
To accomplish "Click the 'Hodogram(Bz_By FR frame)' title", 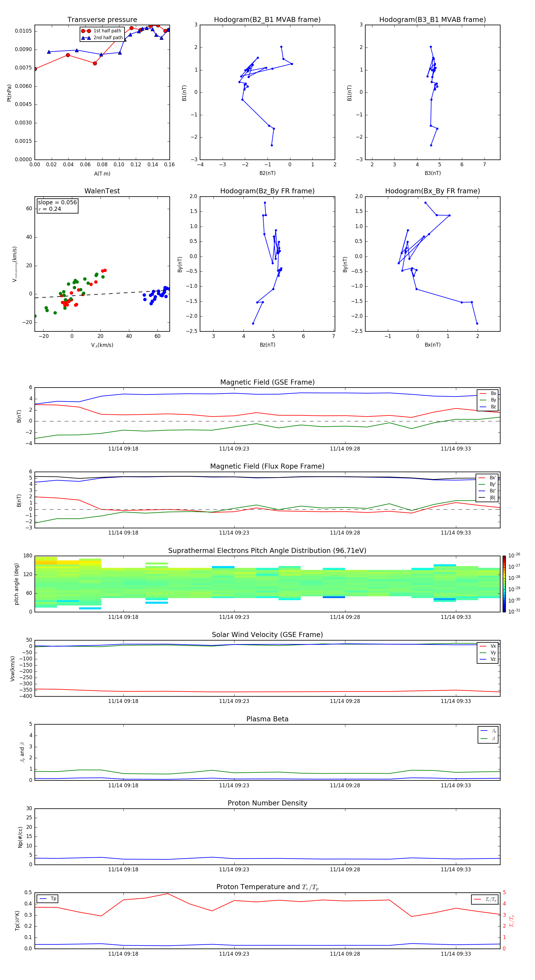I will pyautogui.click(x=267, y=191).
